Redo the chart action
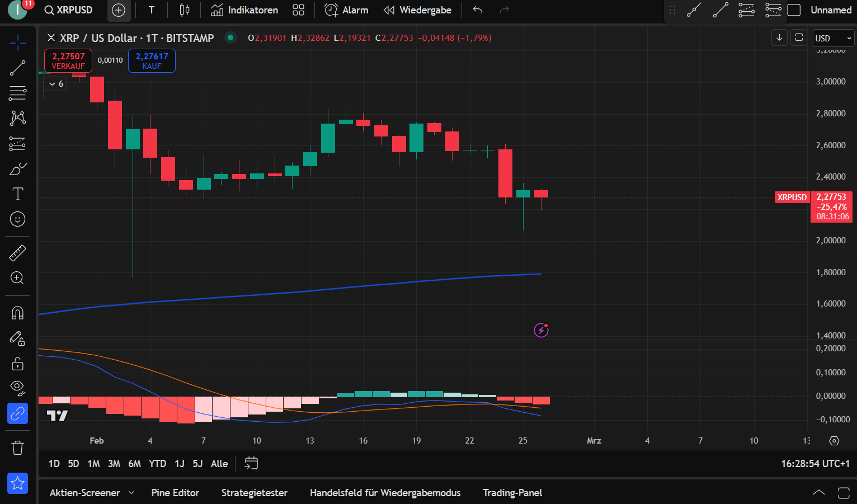Image resolution: width=857 pixels, height=504 pixels. pos(504,10)
